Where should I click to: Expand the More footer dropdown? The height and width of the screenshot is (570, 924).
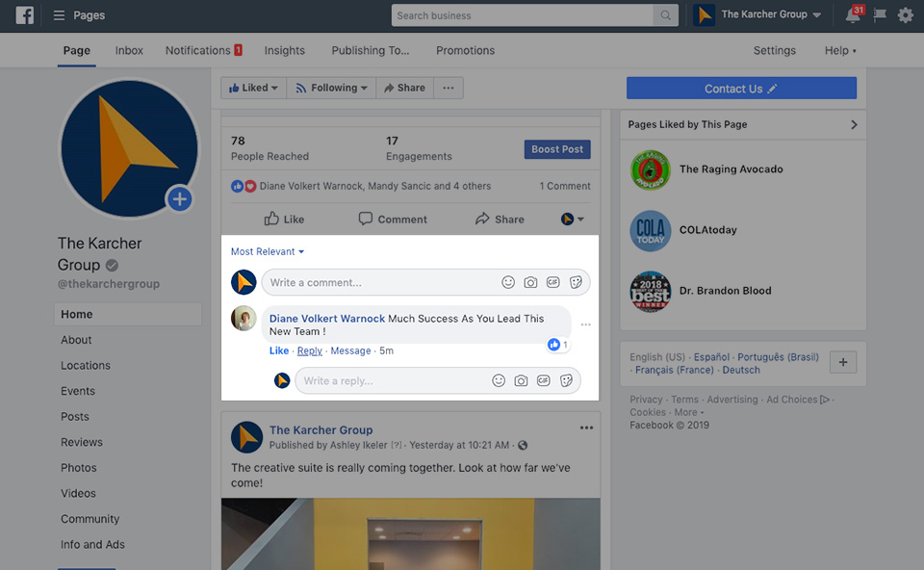pos(689,413)
